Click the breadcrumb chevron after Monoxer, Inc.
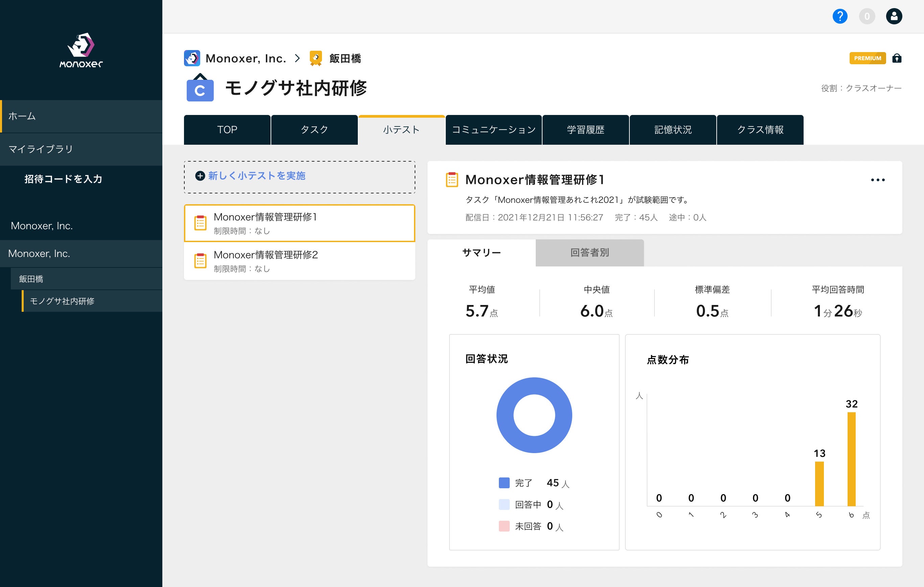This screenshot has width=924, height=587. coord(297,58)
